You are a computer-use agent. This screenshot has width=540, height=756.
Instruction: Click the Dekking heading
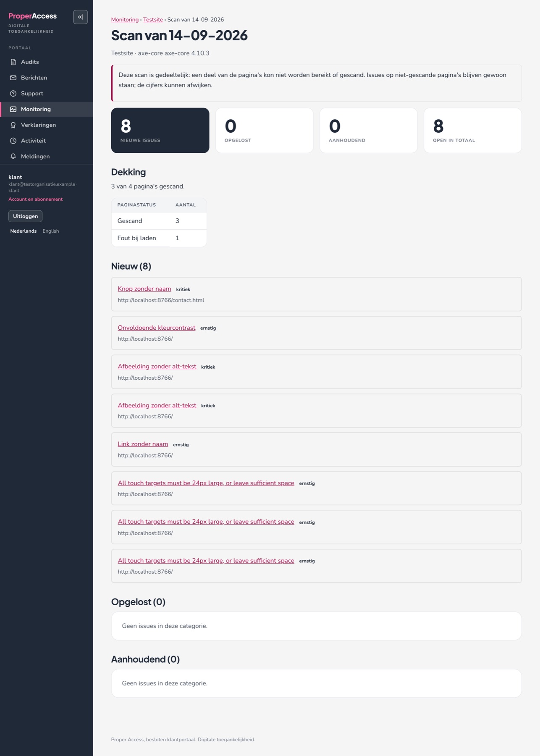click(x=128, y=172)
